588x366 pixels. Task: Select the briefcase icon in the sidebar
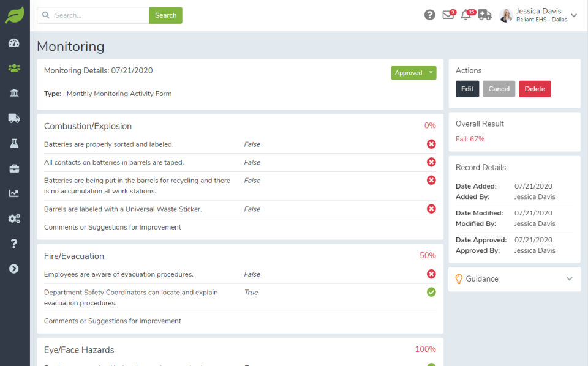[14, 168]
